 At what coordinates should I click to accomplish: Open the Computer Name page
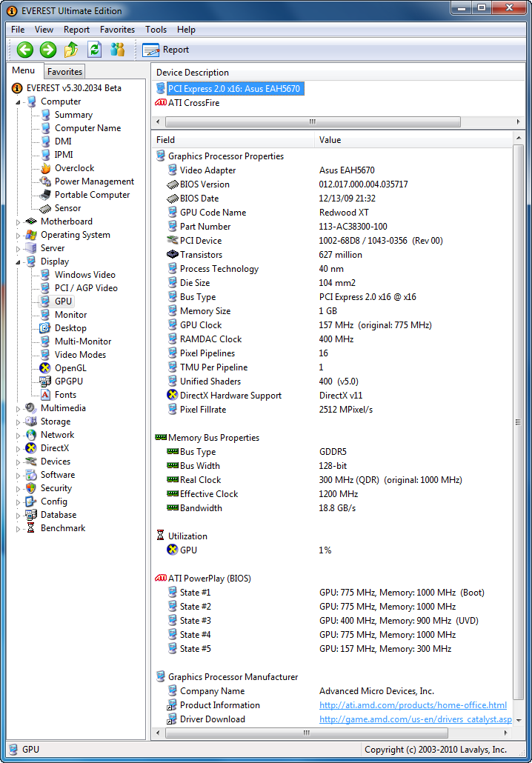87,128
